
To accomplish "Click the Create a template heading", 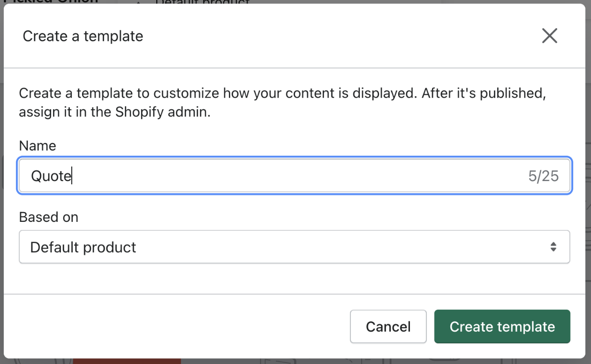I will coord(83,36).
